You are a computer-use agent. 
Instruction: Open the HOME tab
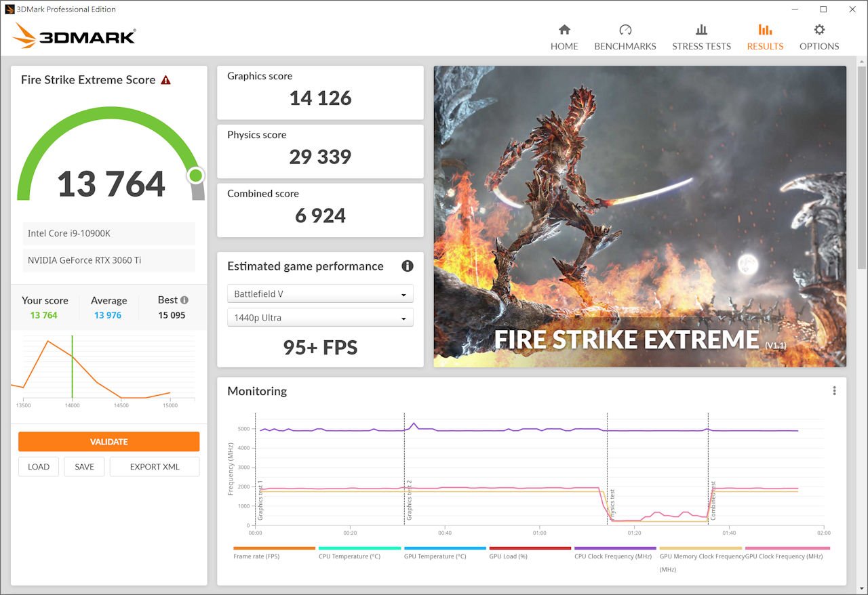click(564, 37)
